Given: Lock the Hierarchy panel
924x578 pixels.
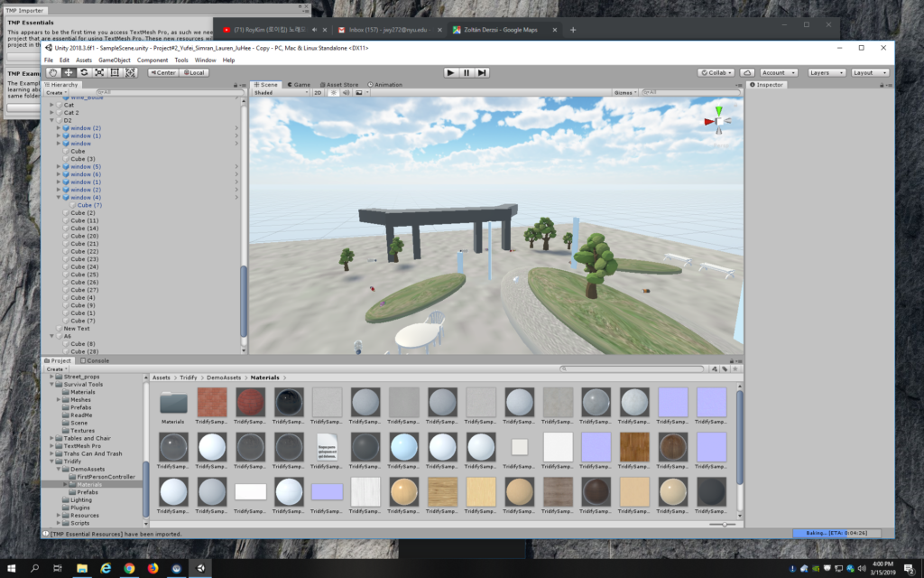Looking at the screenshot, I should [236, 85].
